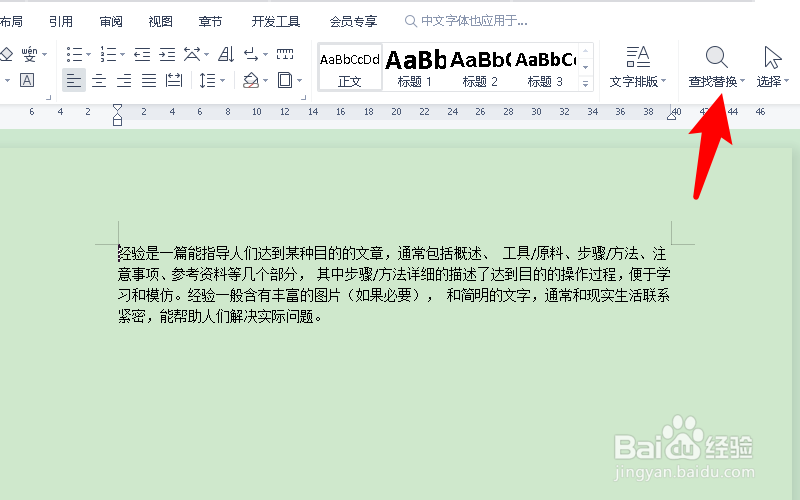The width and height of the screenshot is (800, 500).
Task: Apply a numbered list
Action: click(x=108, y=54)
